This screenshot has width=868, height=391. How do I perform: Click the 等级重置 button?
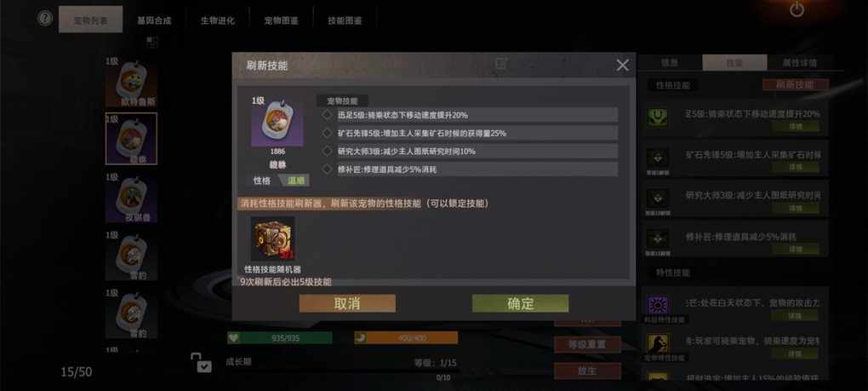click(x=587, y=344)
